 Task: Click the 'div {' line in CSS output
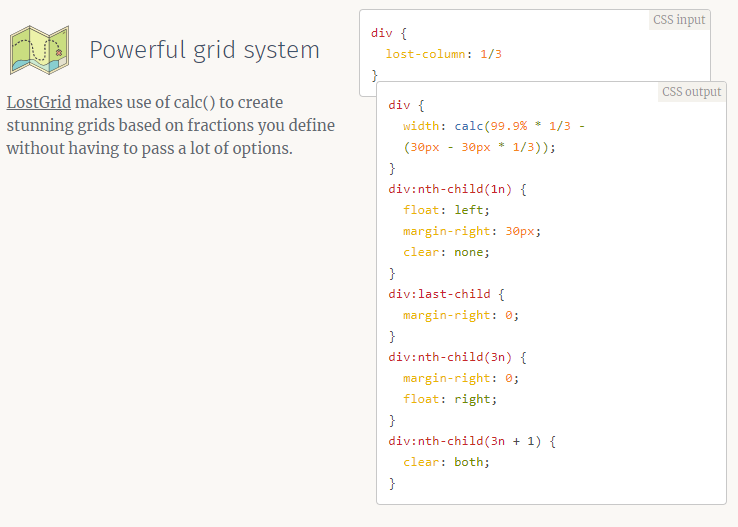click(406, 105)
